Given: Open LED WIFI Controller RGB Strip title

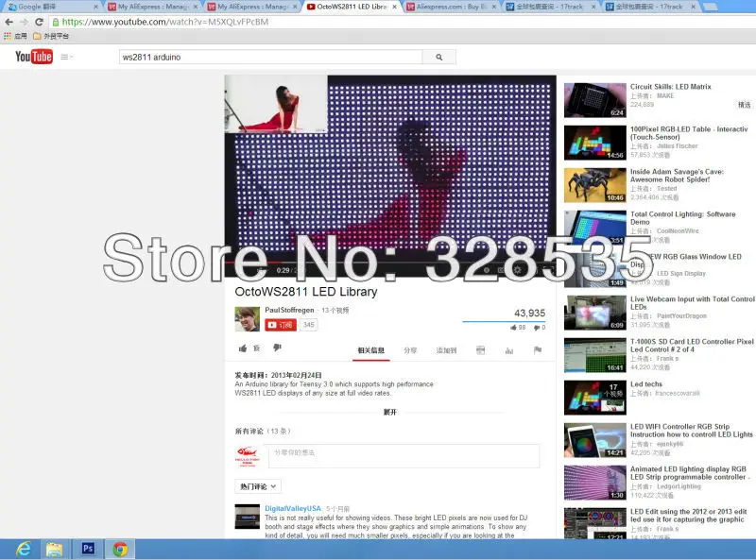Looking at the screenshot, I should 692,431.
